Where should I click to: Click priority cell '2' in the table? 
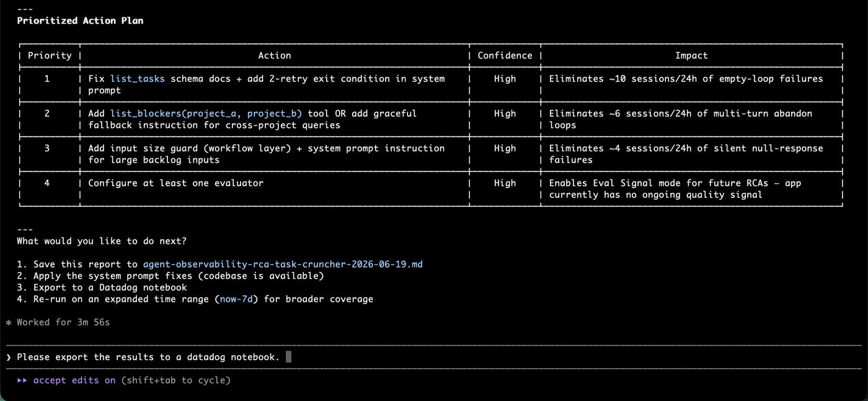[47, 114]
